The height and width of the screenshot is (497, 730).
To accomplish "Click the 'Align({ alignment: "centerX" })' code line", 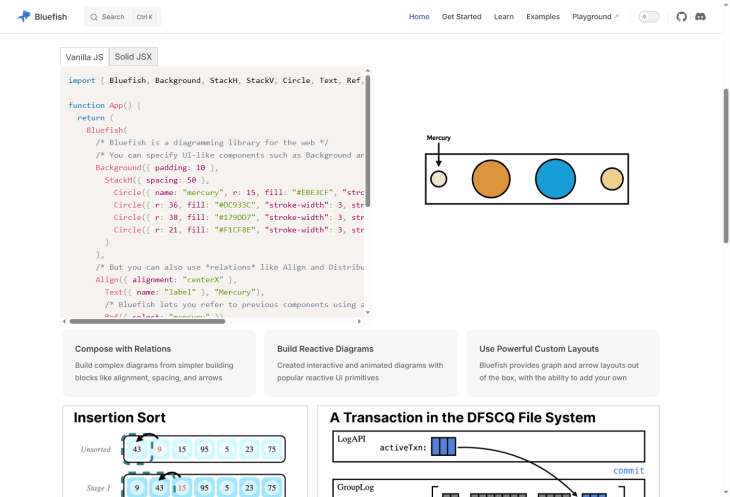I will [166, 280].
